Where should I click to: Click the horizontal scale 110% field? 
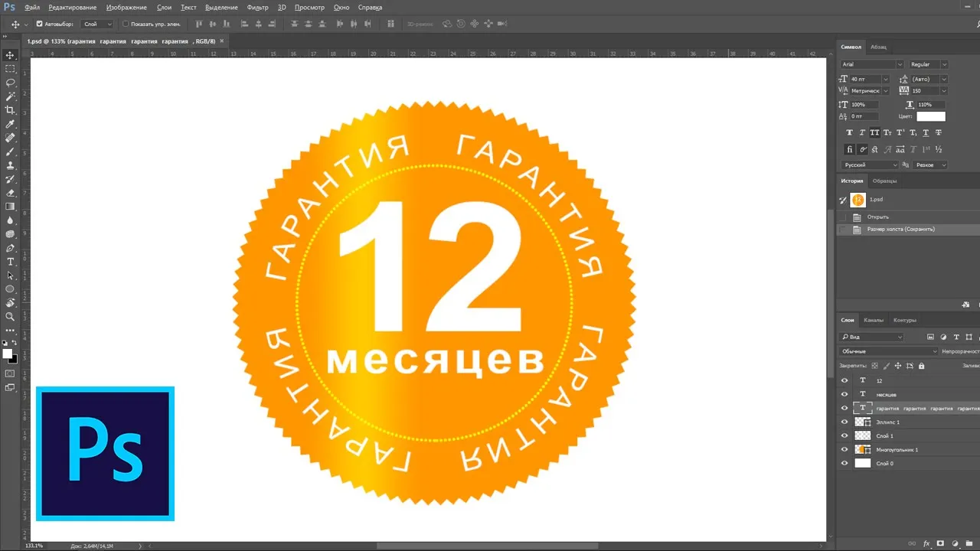(x=933, y=104)
